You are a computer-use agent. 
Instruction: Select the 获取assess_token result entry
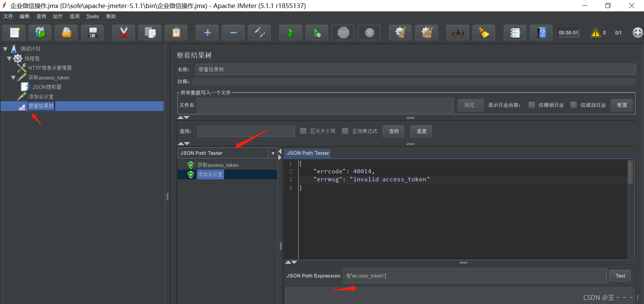[x=218, y=165]
